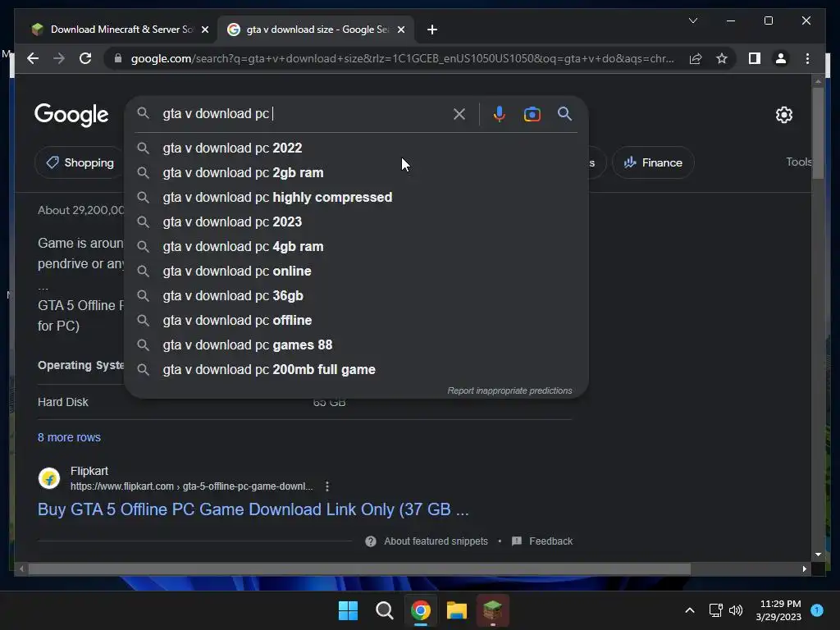Choose suggestion 200mb full game
Viewport: 840px width, 630px height.
[x=356, y=370]
